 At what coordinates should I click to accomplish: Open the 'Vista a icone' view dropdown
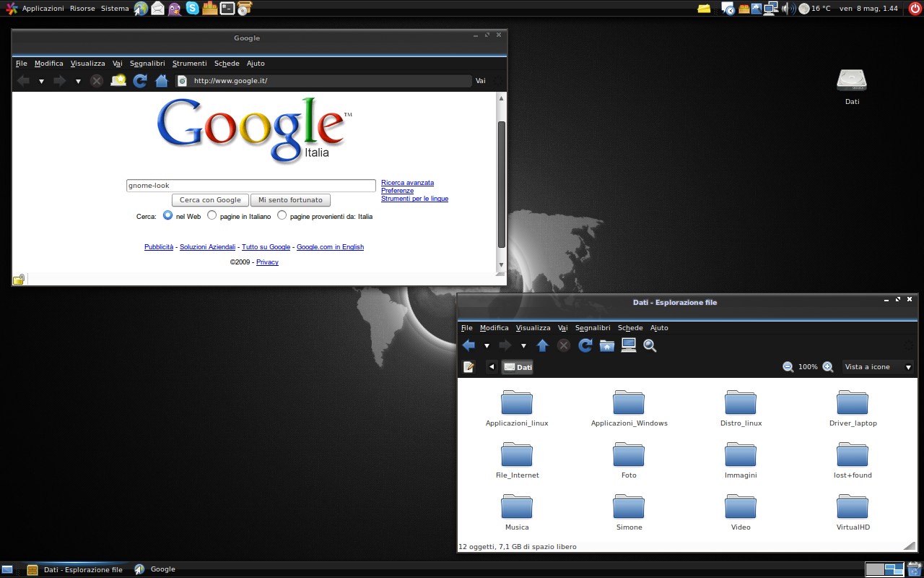pos(878,367)
